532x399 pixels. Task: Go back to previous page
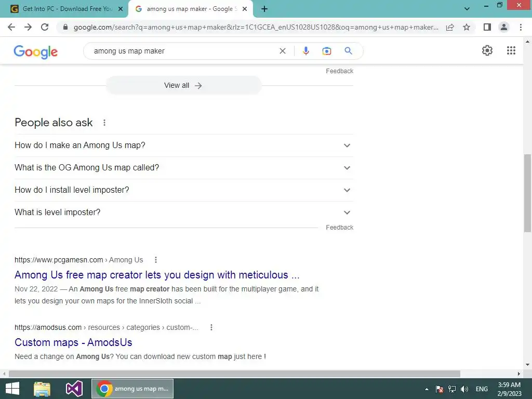pos(11,27)
